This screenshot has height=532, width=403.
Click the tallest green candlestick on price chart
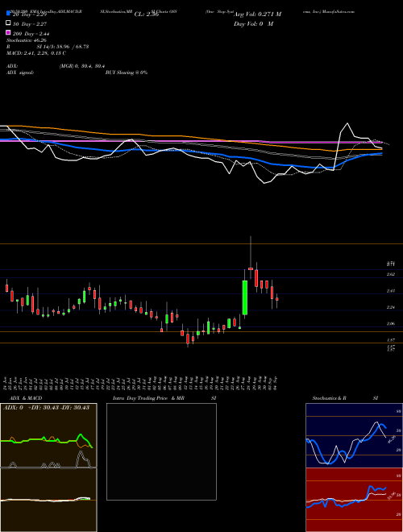[x=244, y=297]
